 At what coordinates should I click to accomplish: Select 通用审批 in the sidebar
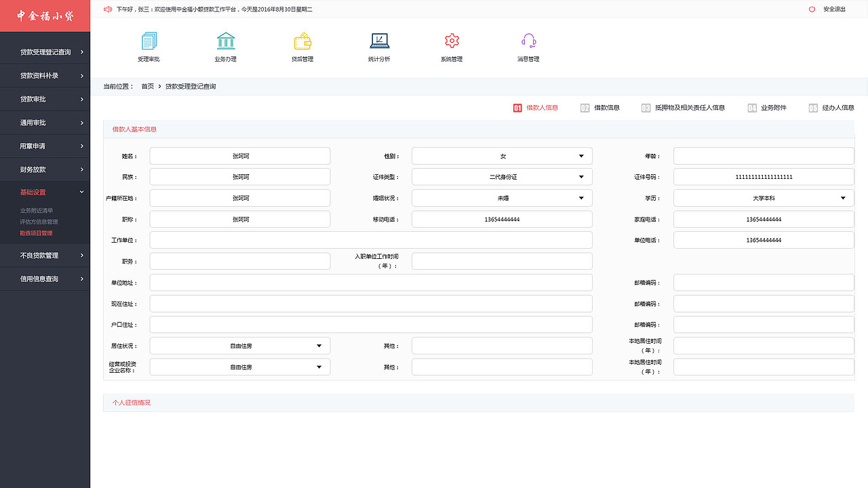(x=45, y=123)
